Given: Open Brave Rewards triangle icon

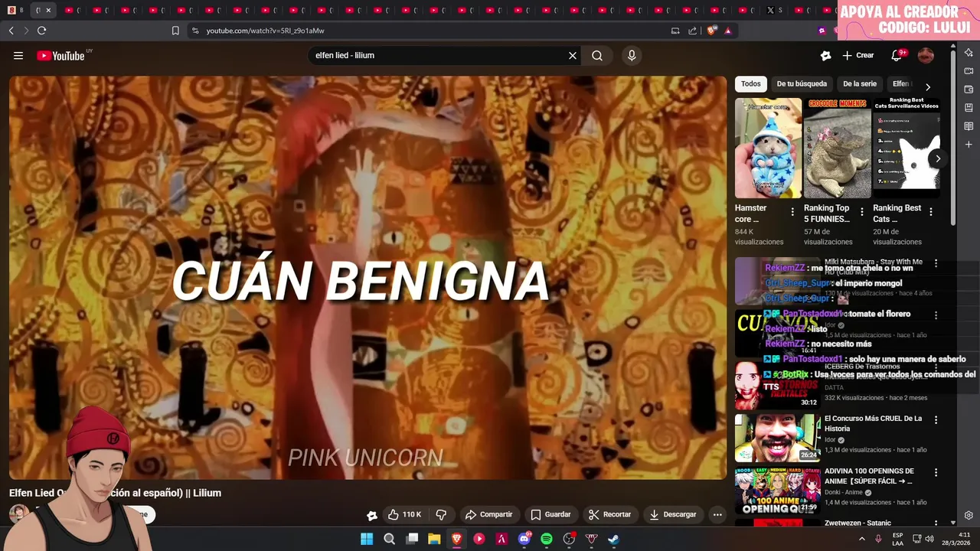Looking at the screenshot, I should (728, 31).
